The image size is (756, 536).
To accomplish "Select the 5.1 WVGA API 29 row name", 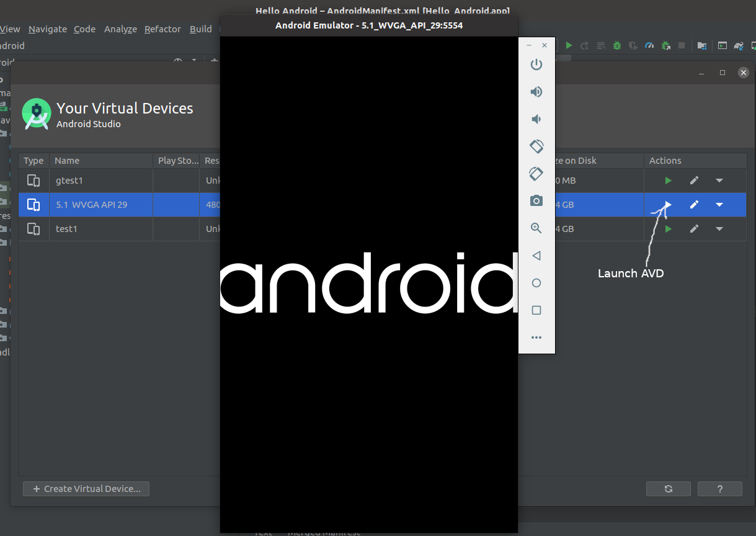I will [92, 205].
